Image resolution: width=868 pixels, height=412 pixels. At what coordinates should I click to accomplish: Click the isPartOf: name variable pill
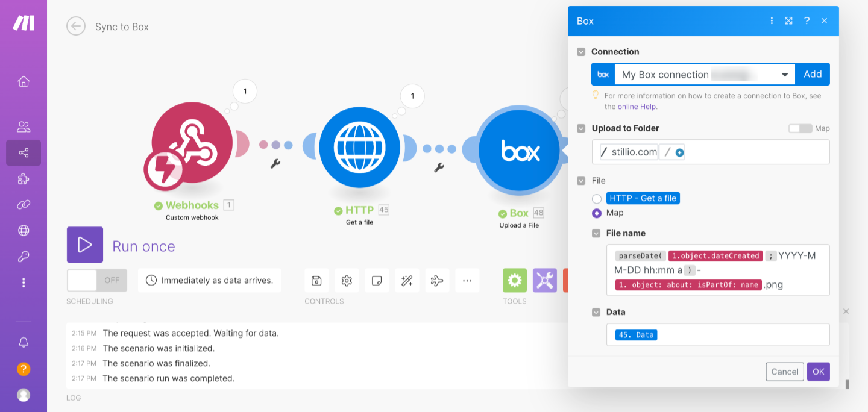point(688,285)
